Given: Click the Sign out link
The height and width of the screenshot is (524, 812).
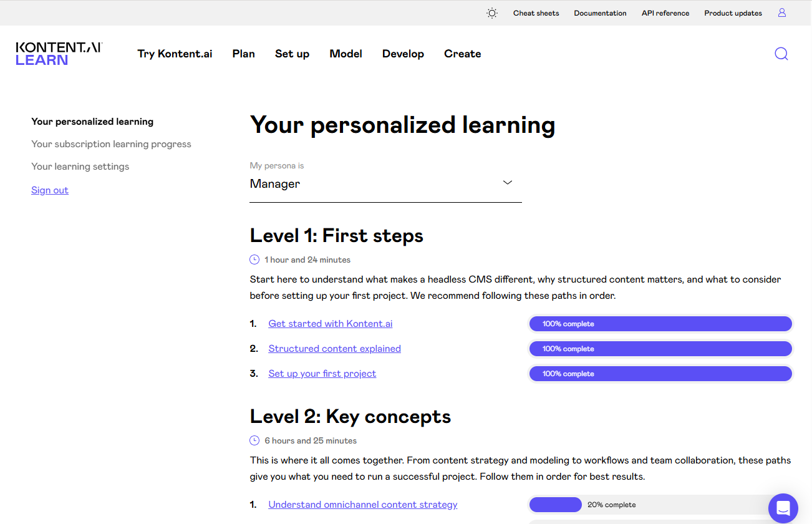Looking at the screenshot, I should pos(49,190).
